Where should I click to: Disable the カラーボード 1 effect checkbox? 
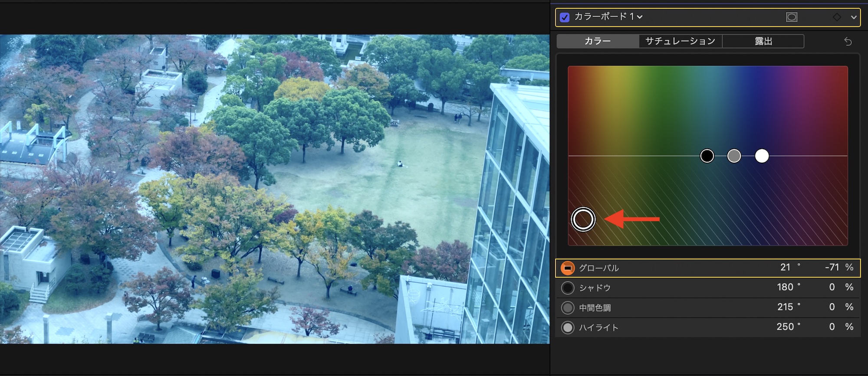[565, 17]
